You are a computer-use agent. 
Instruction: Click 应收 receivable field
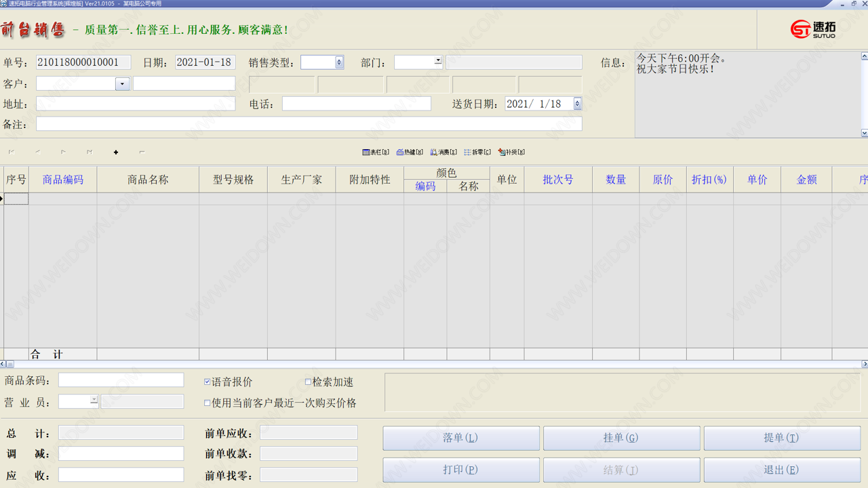(121, 474)
